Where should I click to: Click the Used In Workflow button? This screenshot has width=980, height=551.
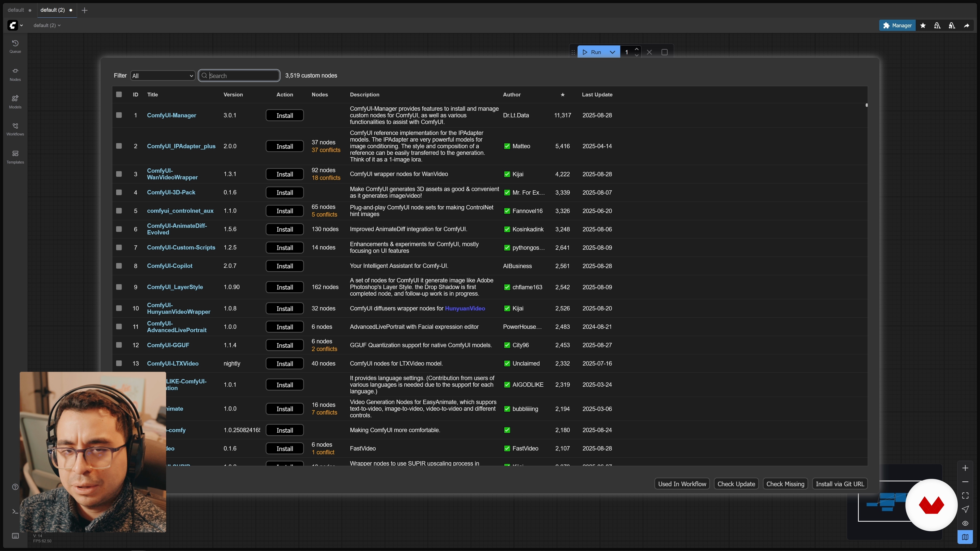point(682,484)
